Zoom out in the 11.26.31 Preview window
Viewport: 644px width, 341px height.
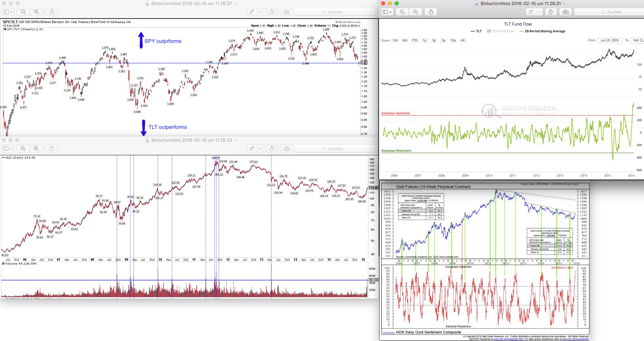(x=402, y=12)
